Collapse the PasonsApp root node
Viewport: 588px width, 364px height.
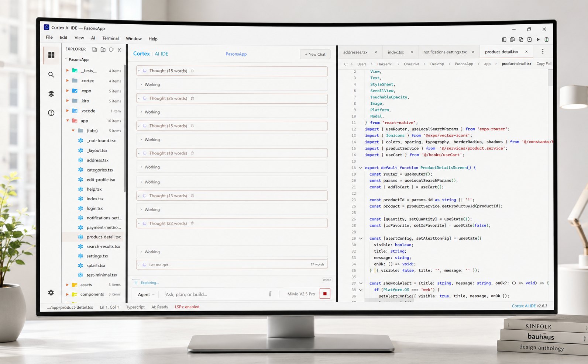66,59
